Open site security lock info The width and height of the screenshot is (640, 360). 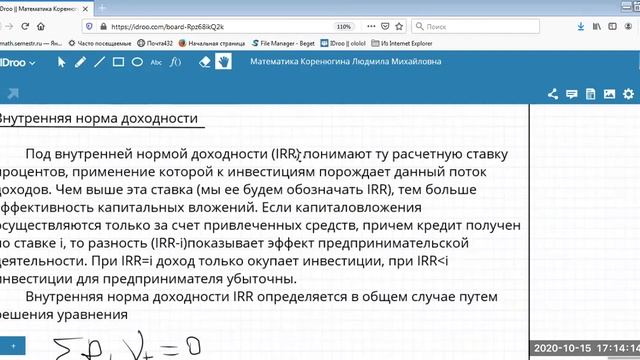[103, 27]
